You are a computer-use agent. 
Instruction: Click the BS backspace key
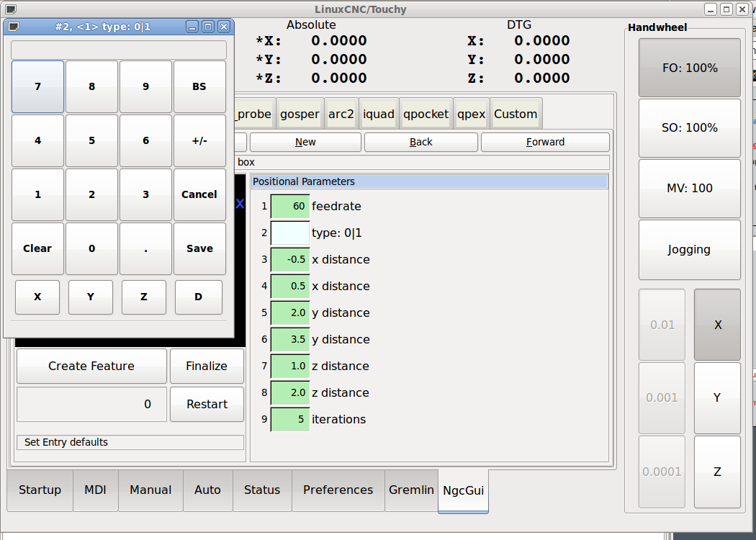point(199,87)
